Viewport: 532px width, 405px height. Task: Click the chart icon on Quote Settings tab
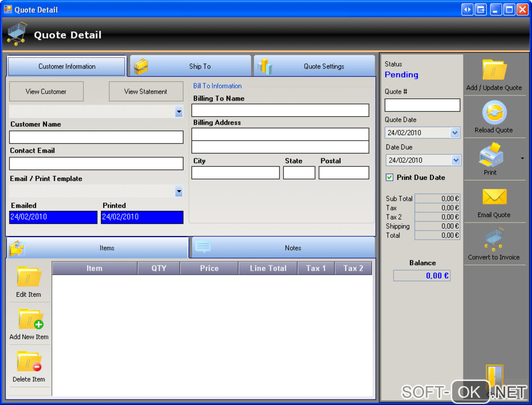264,66
